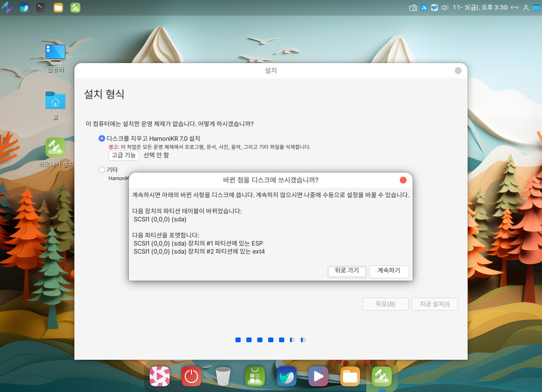Click the double-arrow tray icon beside clock
Viewport: 542px width, 392px height.
[x=515, y=7]
